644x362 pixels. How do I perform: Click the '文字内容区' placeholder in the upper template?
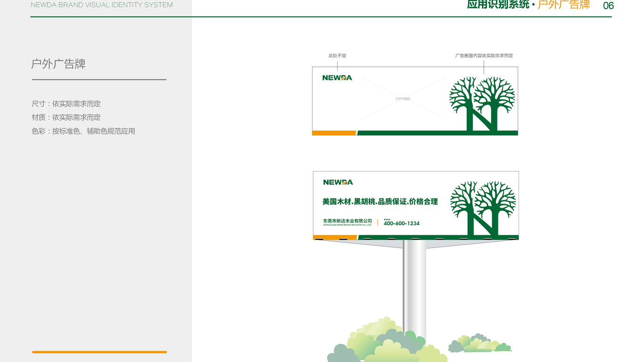coord(403,99)
